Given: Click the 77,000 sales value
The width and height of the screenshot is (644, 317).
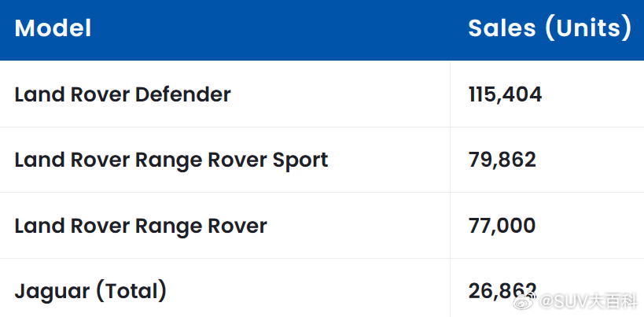Looking at the screenshot, I should (x=502, y=226).
